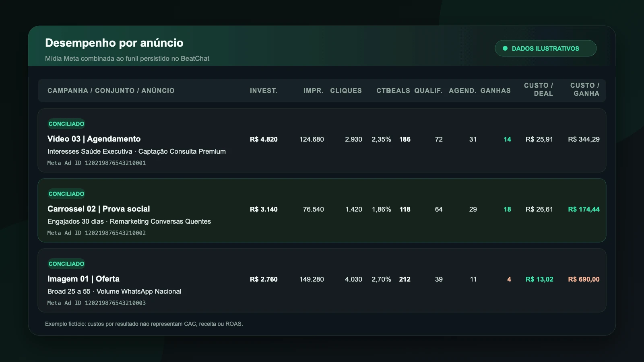This screenshot has height=362, width=644.
Task: Click 'Interesses Saúde Executiva · Captação Consulta Premium' line
Action: pos(136,151)
